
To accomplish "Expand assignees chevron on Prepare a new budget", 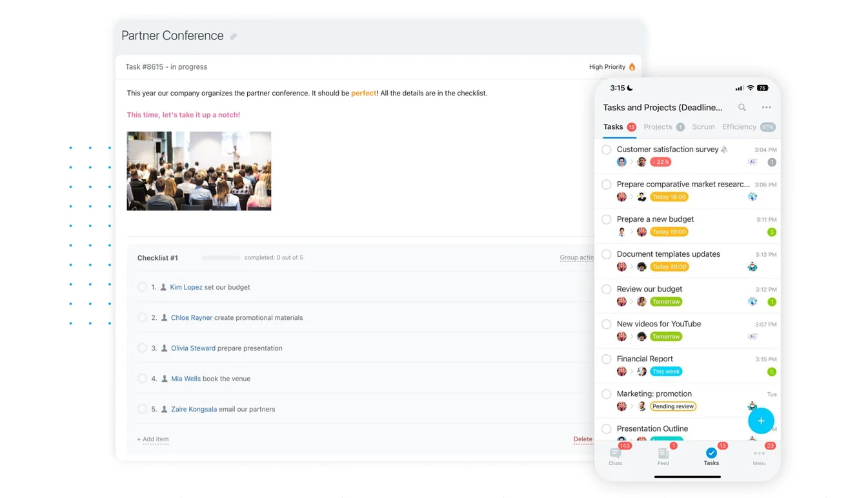I will coord(631,232).
